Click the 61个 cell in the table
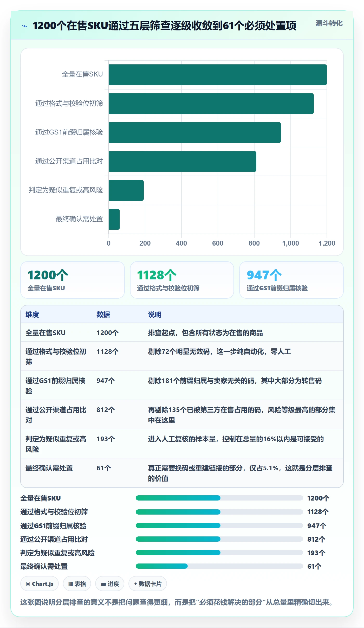 click(x=104, y=468)
